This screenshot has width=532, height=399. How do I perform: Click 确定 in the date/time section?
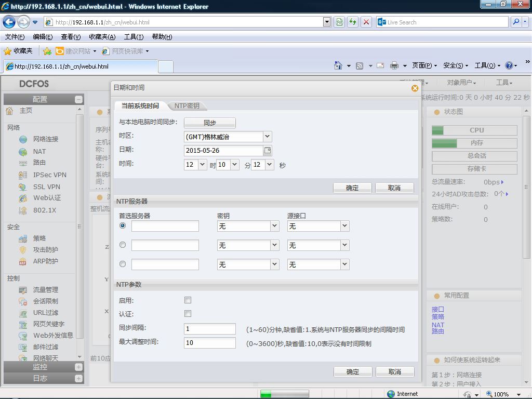pyautogui.click(x=352, y=188)
